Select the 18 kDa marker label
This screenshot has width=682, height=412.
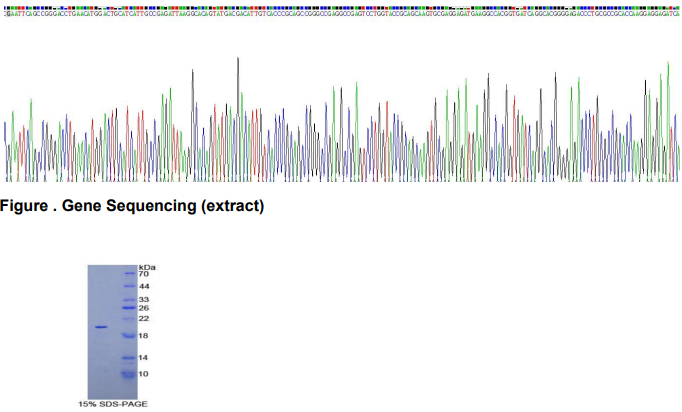pos(144,335)
